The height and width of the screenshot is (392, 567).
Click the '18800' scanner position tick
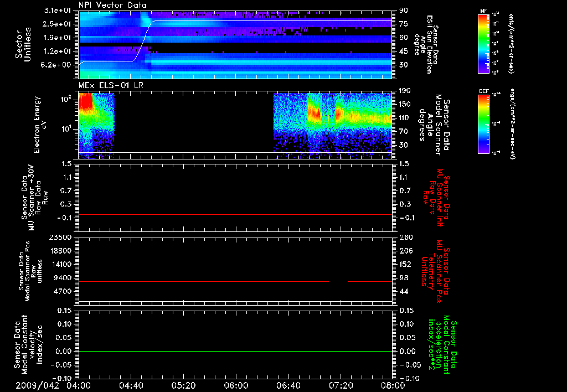pos(60,251)
